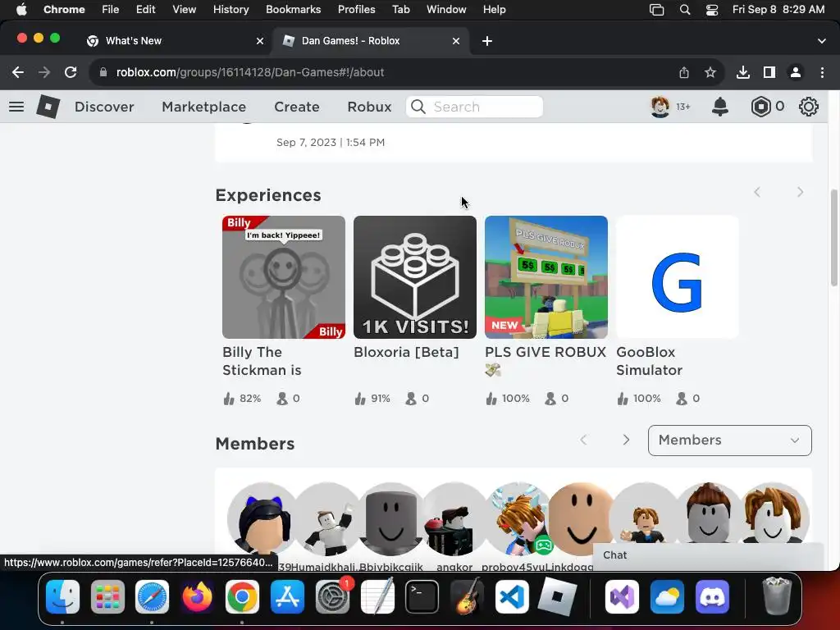Select the Dan Games! - Roblox tab

(x=371, y=41)
